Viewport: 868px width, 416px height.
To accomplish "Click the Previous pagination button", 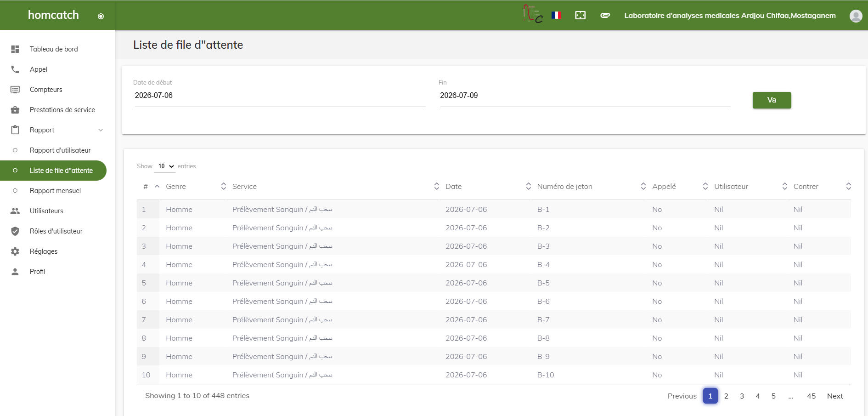I will 682,396.
